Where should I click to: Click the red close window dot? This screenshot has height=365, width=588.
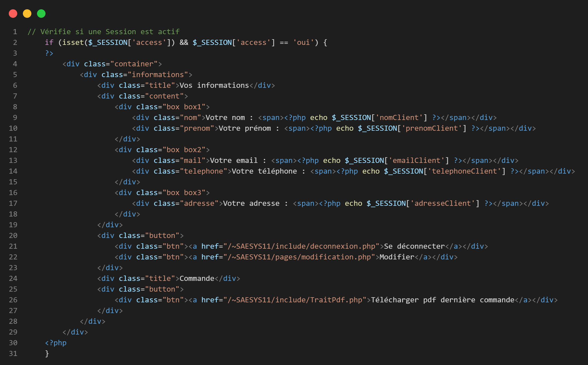pos(13,14)
